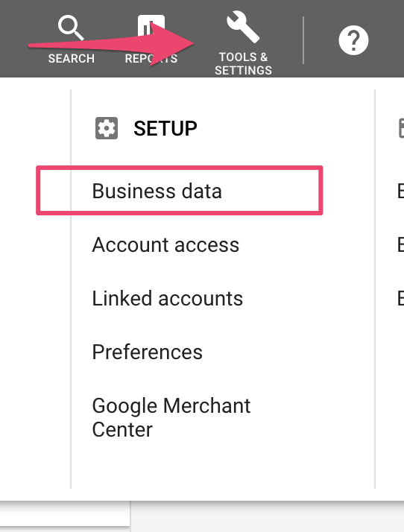Open Help with the question mark icon
Screen dimensions: 404x532
[x=353, y=40]
